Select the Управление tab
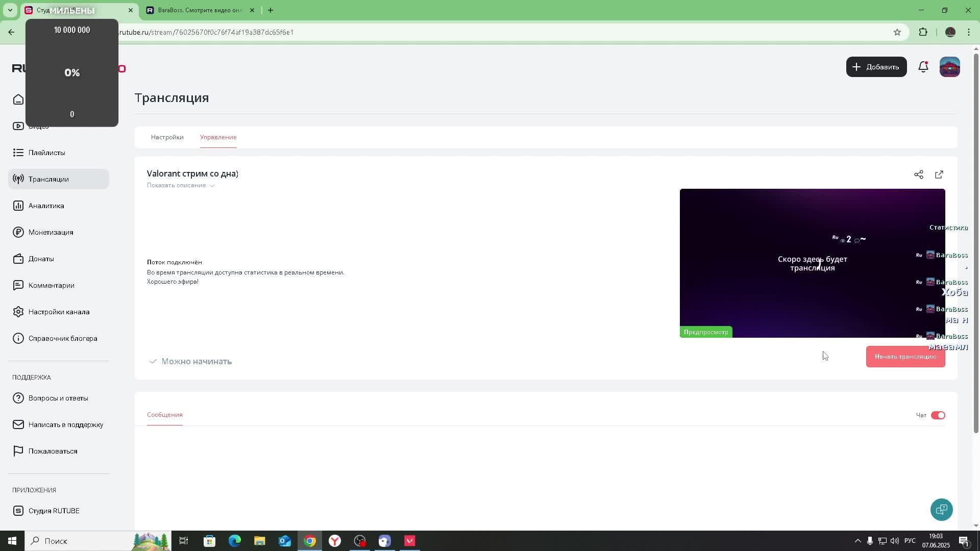The height and width of the screenshot is (551, 980). point(218,137)
